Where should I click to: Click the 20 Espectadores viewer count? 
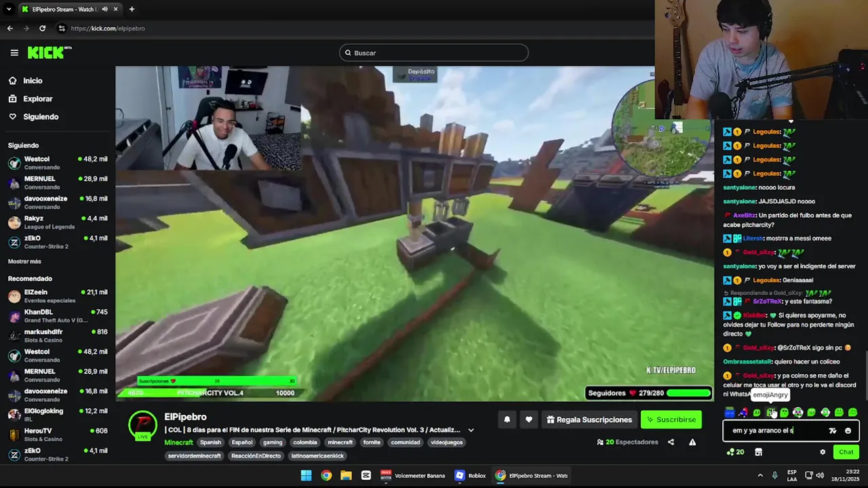627,442
